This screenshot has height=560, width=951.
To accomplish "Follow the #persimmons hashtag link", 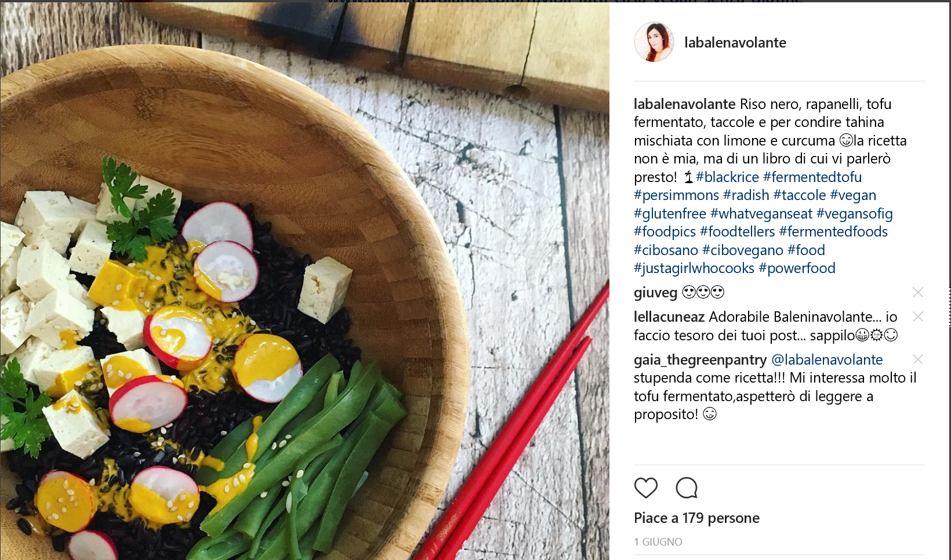I will tap(676, 195).
